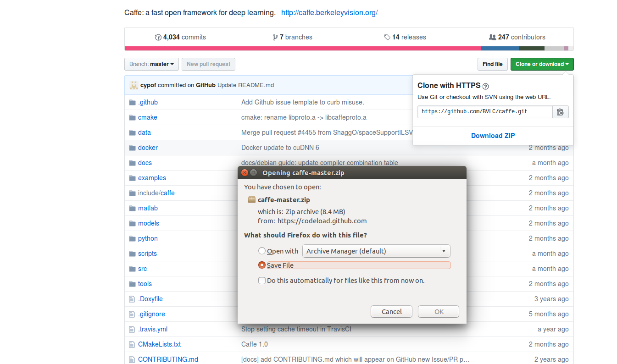Screen dimensions: 617x364
Task: Click folder icon beside docs
Action: pyautogui.click(x=133, y=163)
